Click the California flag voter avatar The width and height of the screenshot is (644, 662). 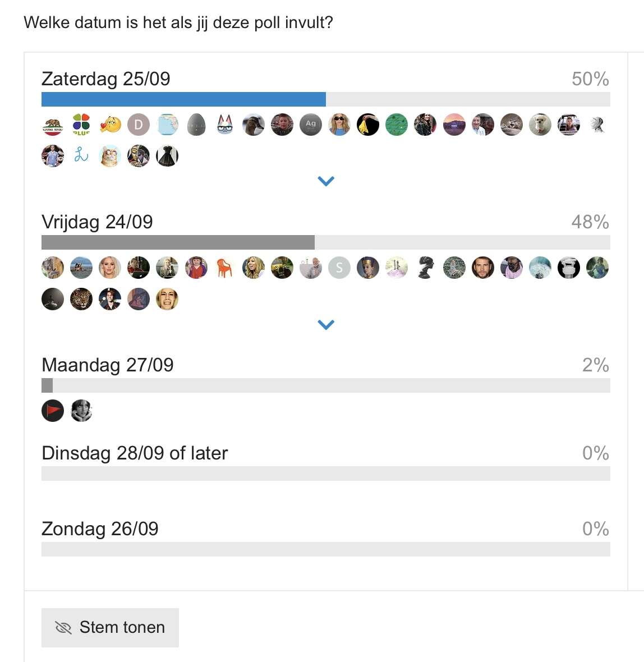[53, 125]
